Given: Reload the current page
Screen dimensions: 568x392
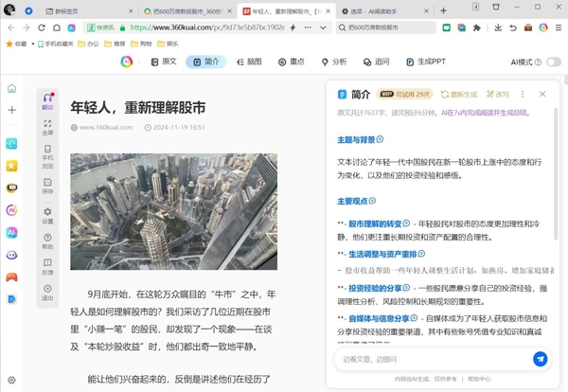Looking at the screenshot, I should (42, 27).
